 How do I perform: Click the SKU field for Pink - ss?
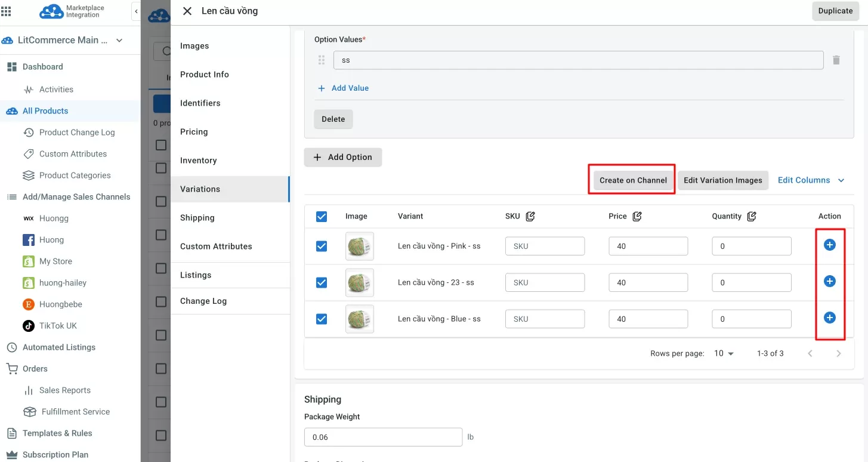click(545, 246)
